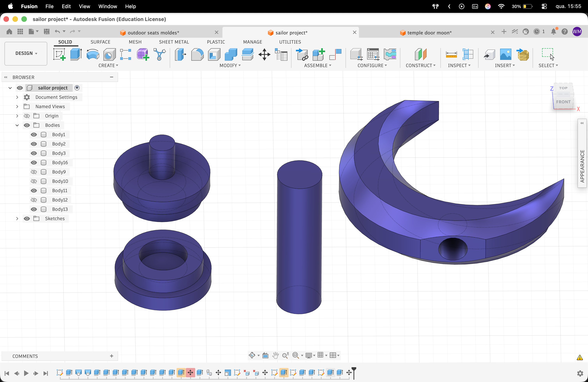Select the Hole tool

[109, 54]
